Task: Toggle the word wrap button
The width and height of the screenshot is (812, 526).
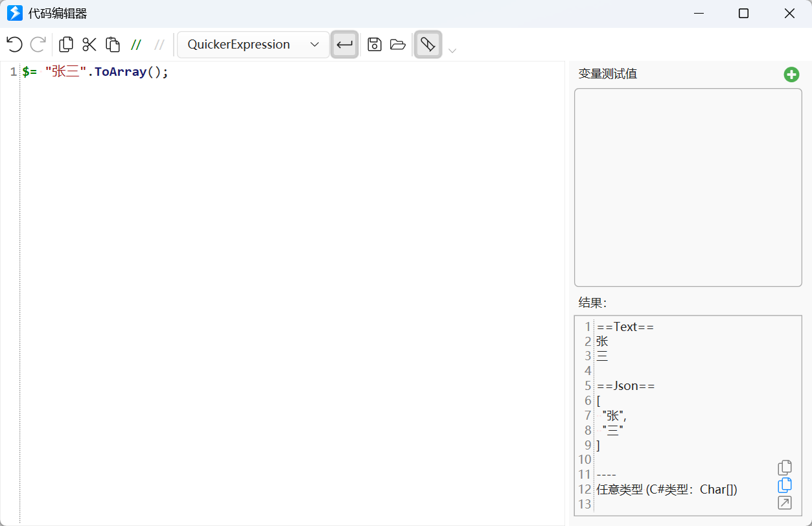Action: pos(344,45)
